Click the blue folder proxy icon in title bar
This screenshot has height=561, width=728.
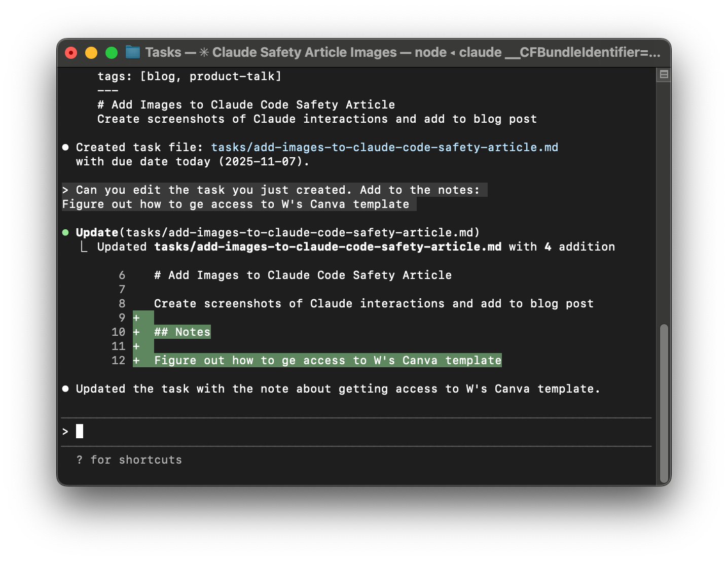pyautogui.click(x=132, y=52)
